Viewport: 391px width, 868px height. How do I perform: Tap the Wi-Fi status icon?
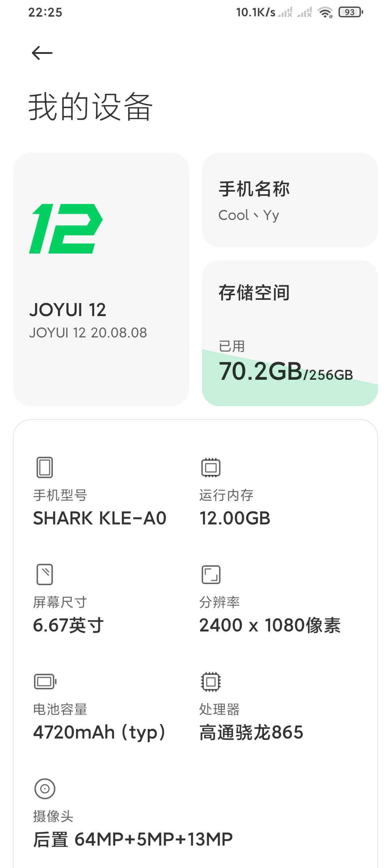pos(325,12)
